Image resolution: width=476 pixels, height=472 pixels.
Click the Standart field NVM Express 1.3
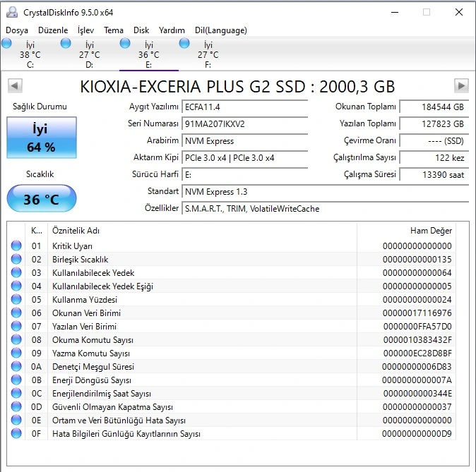(x=326, y=192)
